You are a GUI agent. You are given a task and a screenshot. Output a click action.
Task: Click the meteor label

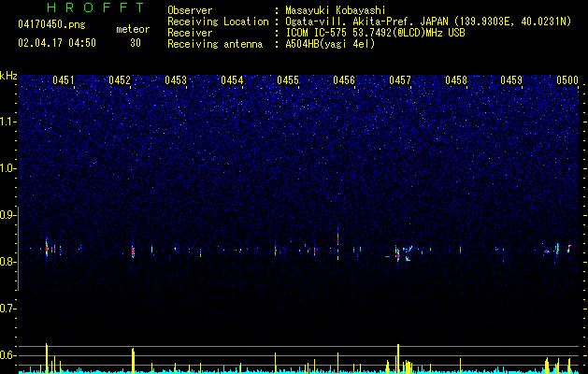[133, 29]
